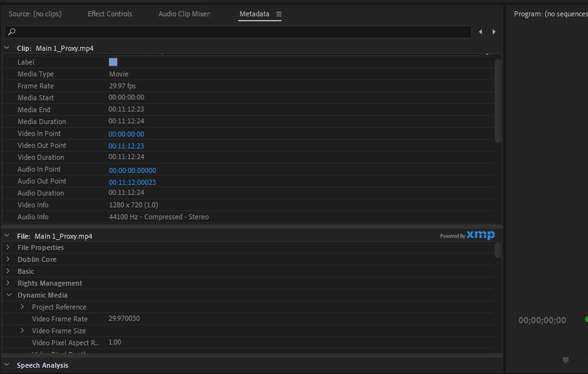The height and width of the screenshot is (374, 588).
Task: Collapse the Clip: Main 1_Proxy.mp4 section
Action: (x=6, y=47)
